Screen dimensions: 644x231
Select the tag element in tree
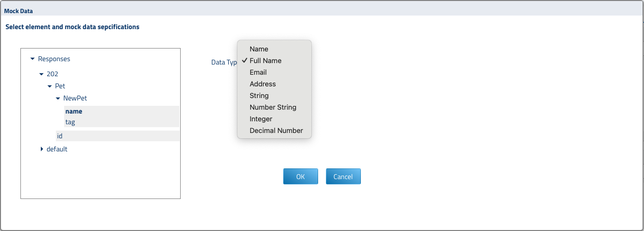point(70,122)
